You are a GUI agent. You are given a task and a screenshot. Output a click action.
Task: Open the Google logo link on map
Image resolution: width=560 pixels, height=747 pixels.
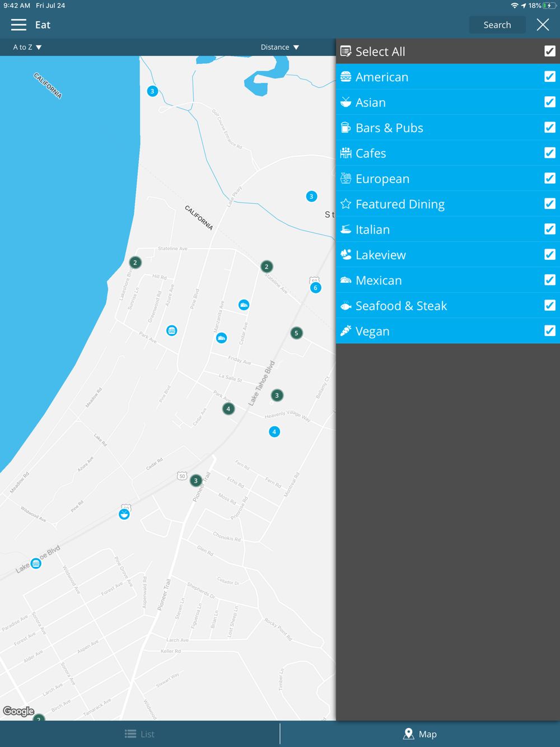(x=19, y=711)
